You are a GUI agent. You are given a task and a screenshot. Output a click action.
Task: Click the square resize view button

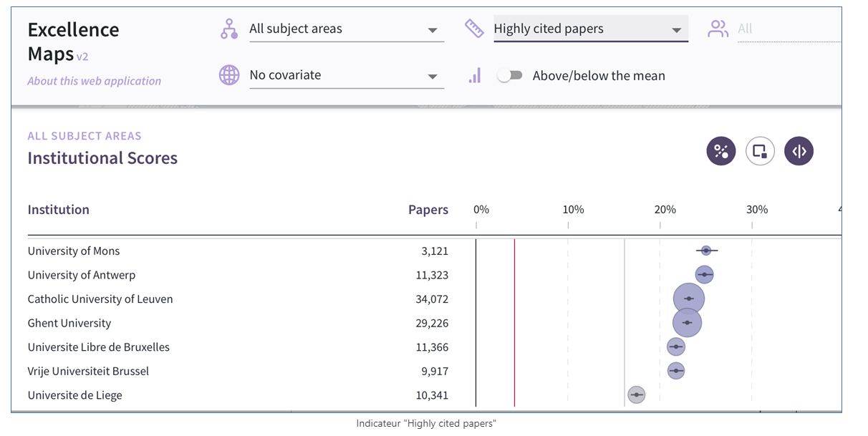pyautogui.click(x=760, y=151)
